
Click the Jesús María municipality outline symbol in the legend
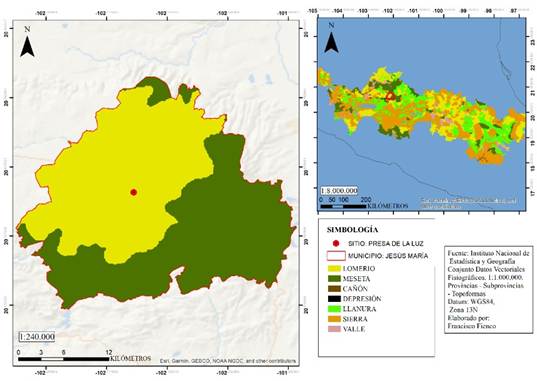(x=336, y=256)
